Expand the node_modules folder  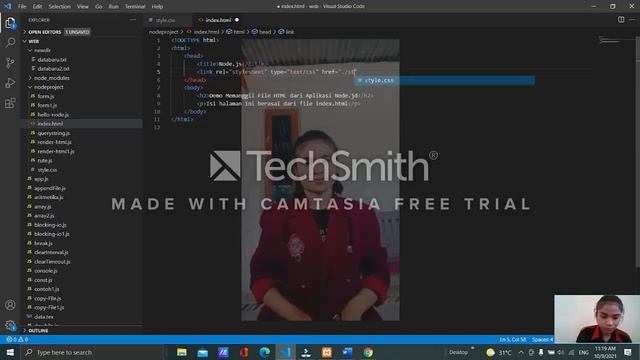51,78
